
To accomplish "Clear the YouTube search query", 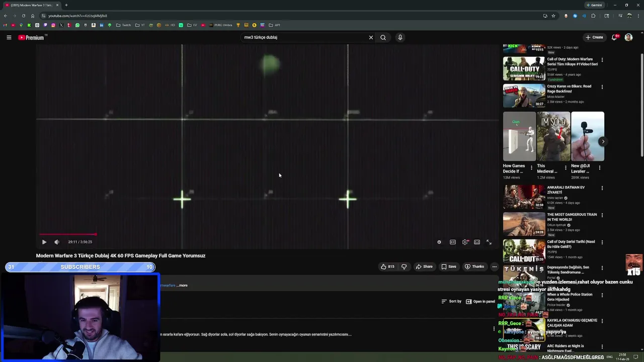I will [x=371, y=37].
